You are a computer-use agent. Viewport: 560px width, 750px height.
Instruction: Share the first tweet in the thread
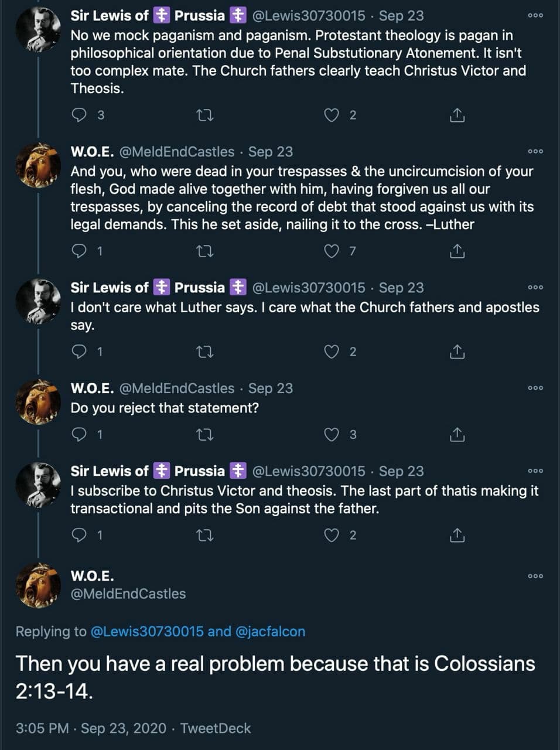pos(457,115)
